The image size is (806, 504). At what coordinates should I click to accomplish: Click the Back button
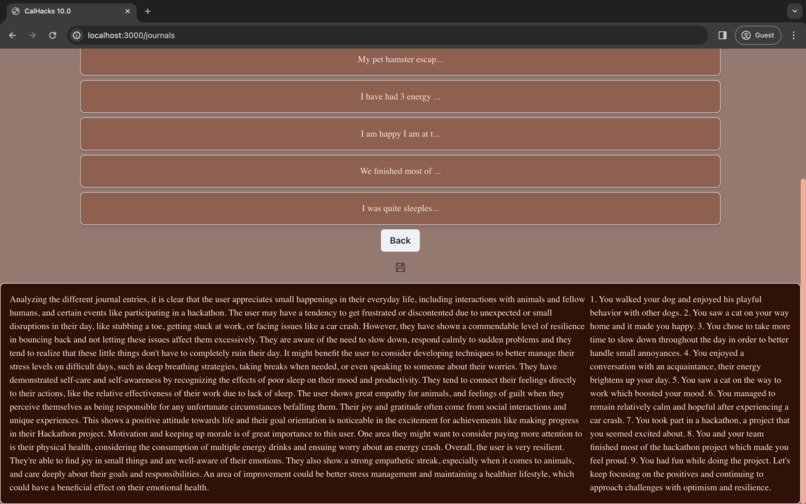pos(400,241)
